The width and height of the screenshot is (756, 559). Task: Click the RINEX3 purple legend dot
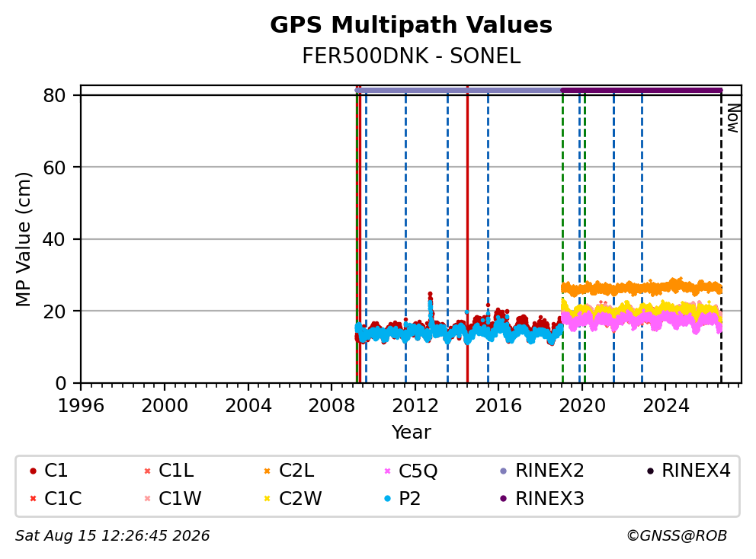pos(504,499)
